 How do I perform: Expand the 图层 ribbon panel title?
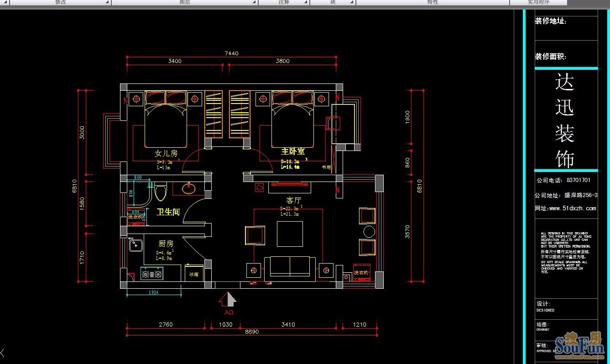click(185, 2)
